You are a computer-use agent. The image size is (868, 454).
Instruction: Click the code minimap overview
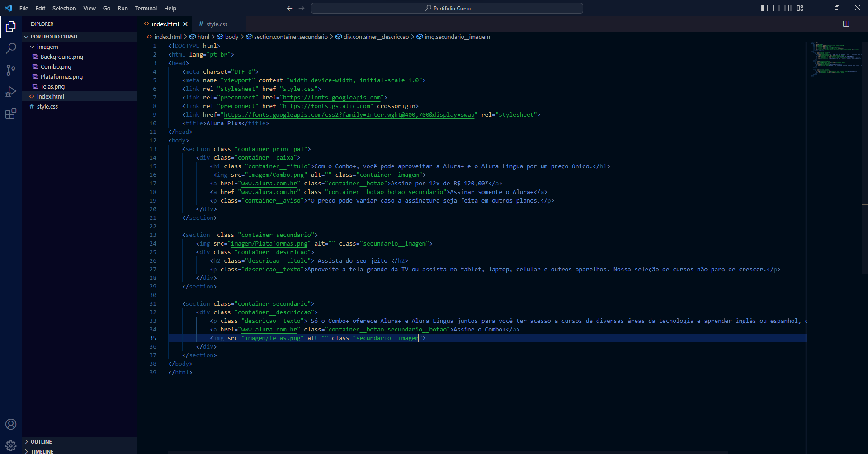click(x=835, y=59)
